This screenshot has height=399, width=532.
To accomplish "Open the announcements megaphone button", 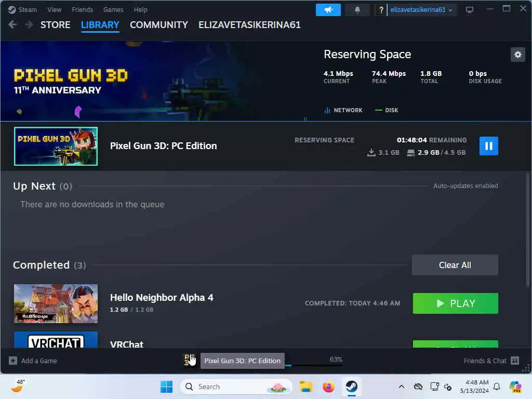I will coord(328,10).
